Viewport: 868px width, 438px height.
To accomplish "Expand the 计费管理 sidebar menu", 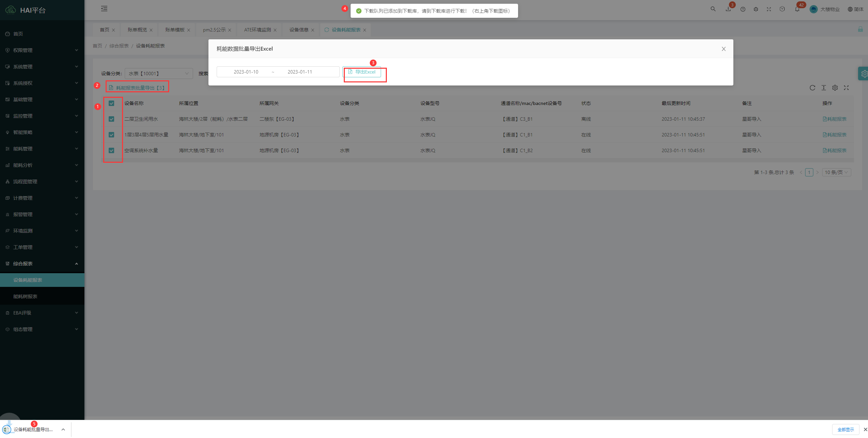I will pyautogui.click(x=42, y=198).
